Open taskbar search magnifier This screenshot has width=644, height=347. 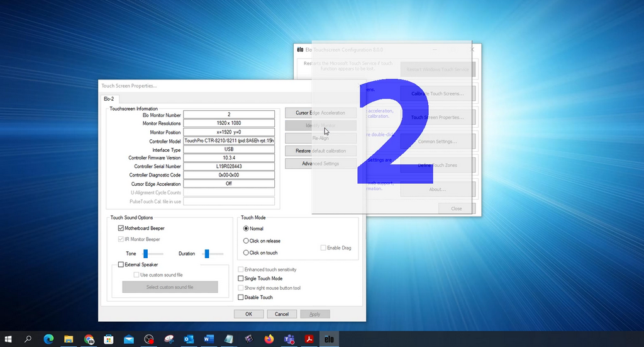coord(28,339)
